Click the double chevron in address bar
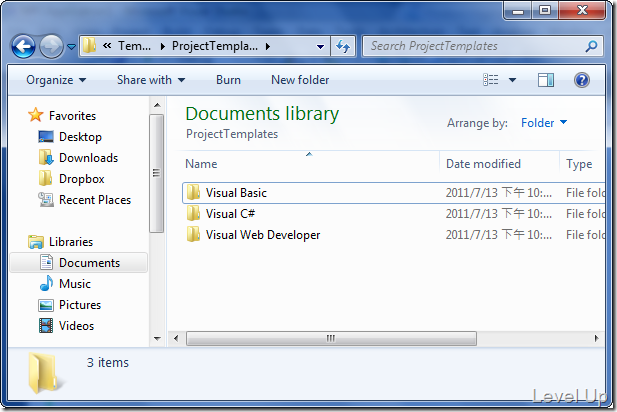This screenshot has height=412, width=617. coord(107,46)
